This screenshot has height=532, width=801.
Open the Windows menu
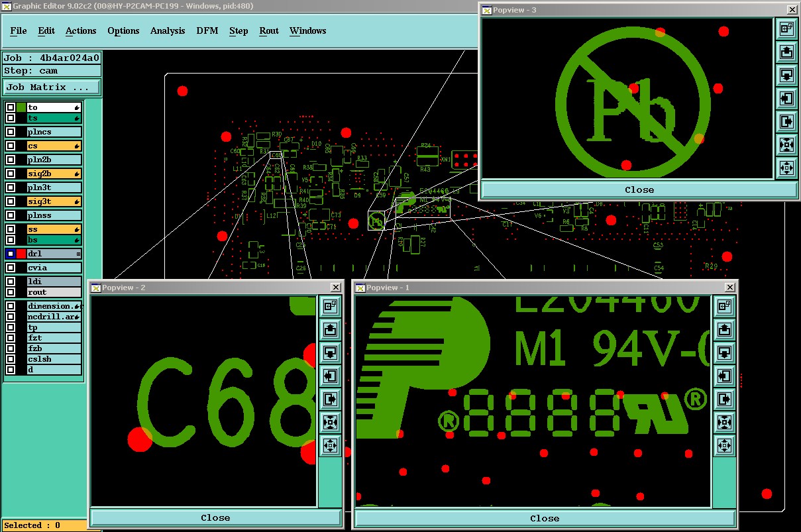click(x=308, y=30)
